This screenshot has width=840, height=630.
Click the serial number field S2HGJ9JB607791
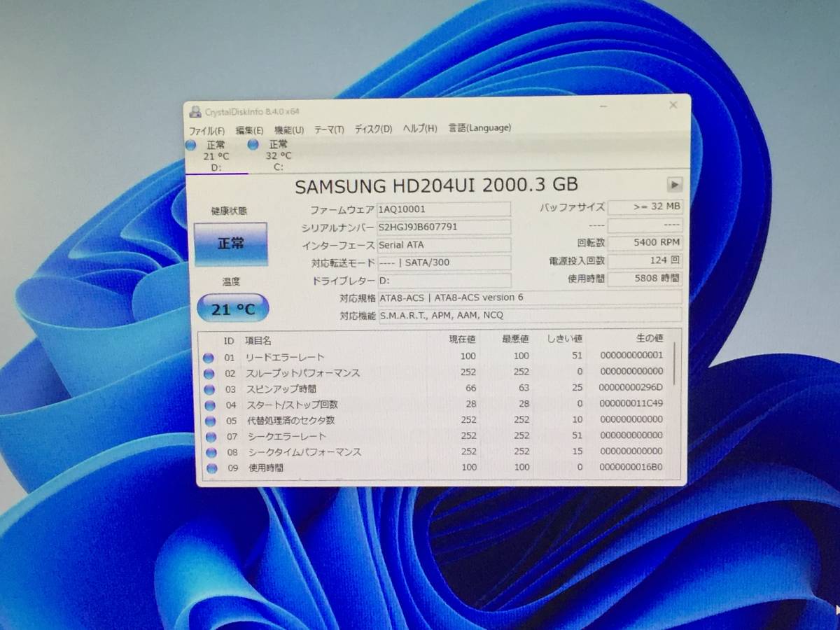(444, 227)
